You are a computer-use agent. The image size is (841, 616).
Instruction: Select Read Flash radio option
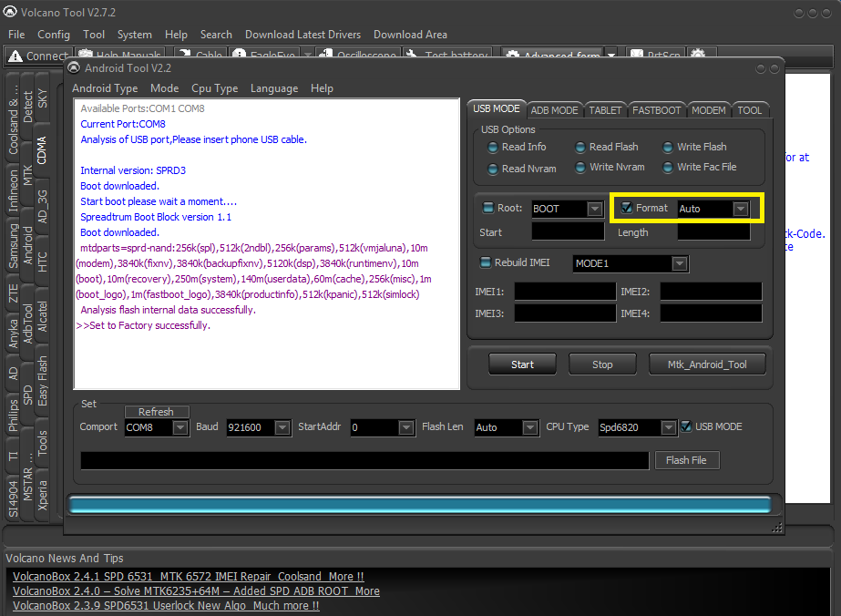tap(579, 147)
